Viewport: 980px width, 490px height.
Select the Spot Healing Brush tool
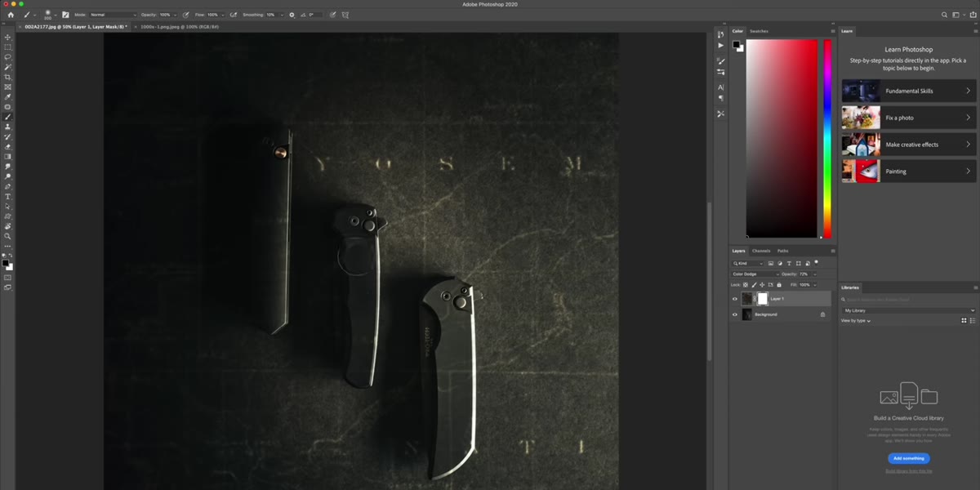tap(8, 107)
